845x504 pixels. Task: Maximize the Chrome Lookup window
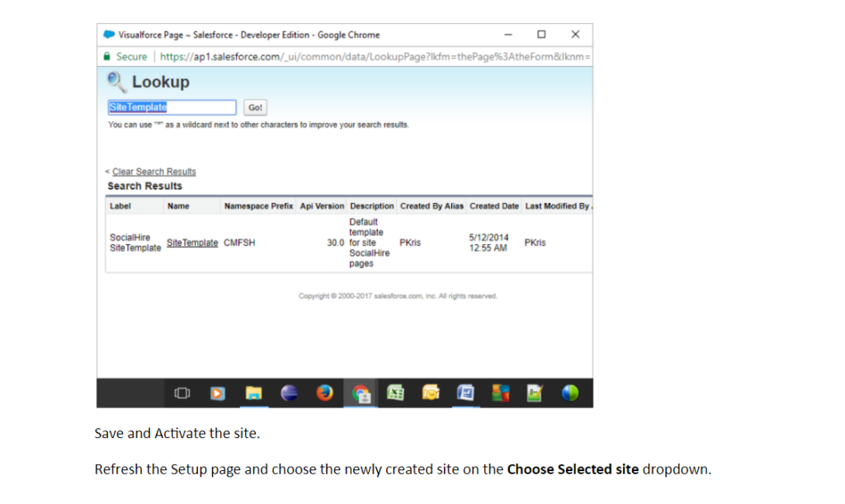point(541,35)
